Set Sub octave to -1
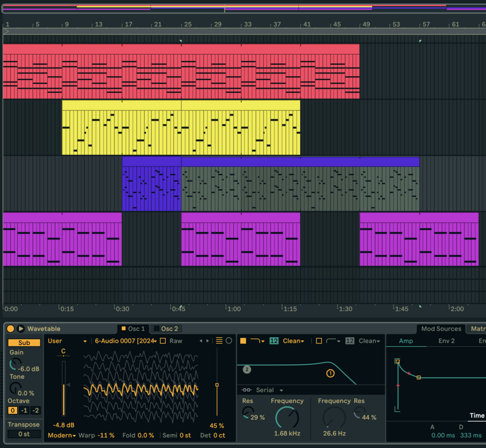The image size is (486, 448). pyautogui.click(x=24, y=411)
